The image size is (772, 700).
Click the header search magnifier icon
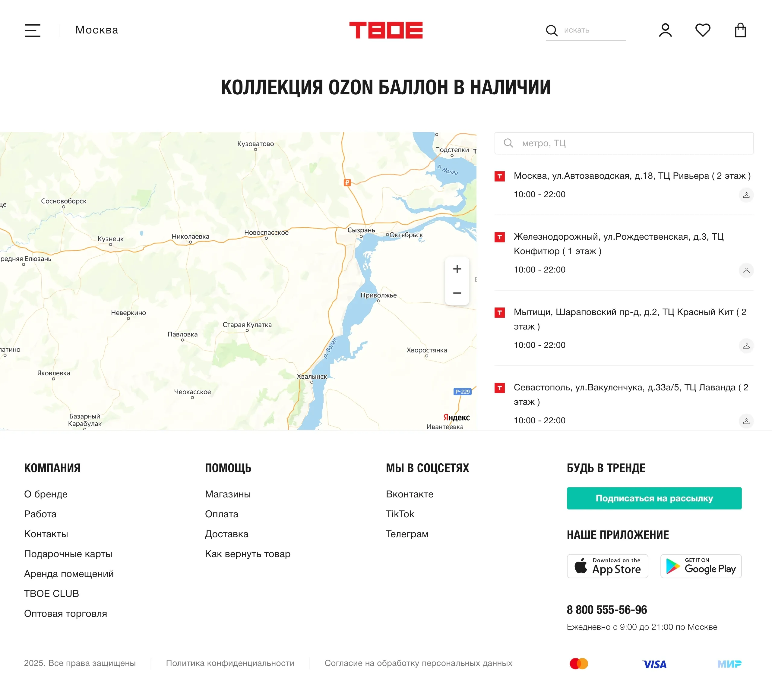tap(552, 30)
